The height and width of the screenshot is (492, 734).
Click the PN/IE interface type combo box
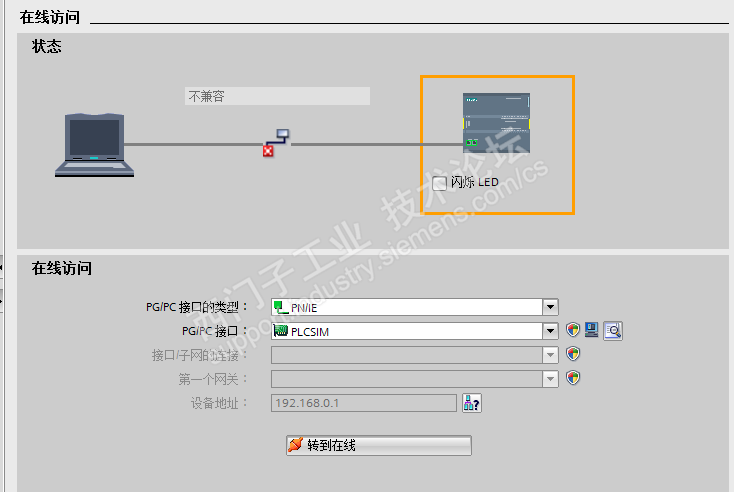click(x=415, y=307)
